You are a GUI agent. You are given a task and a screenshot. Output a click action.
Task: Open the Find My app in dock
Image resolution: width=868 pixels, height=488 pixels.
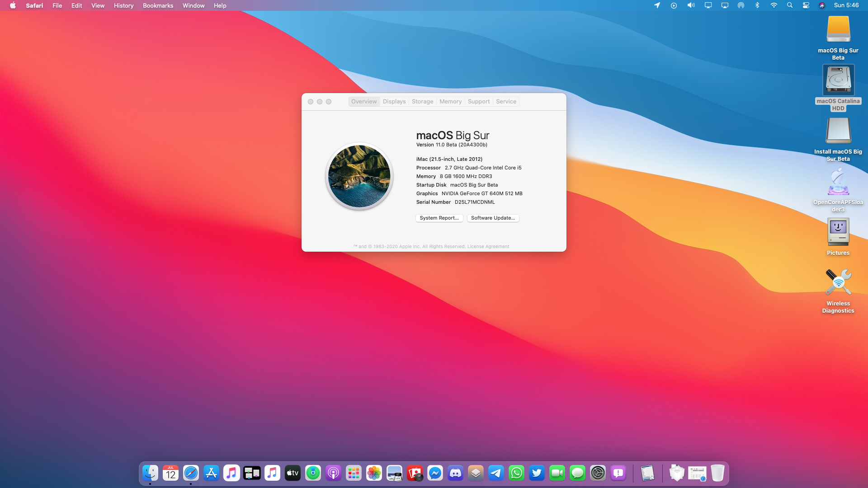click(313, 473)
